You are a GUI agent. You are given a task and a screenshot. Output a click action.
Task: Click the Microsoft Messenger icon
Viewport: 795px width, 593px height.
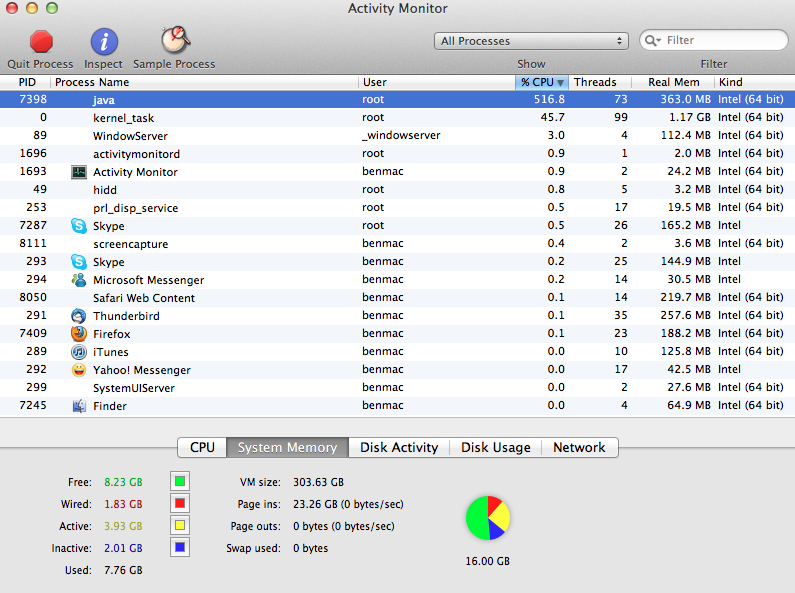pyautogui.click(x=79, y=280)
